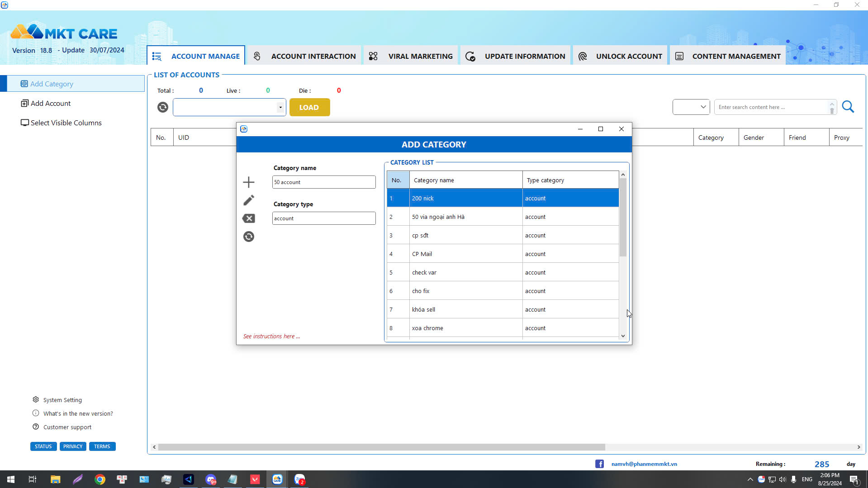Click the refresh icon beside account dropdown
868x488 pixels.
point(163,107)
